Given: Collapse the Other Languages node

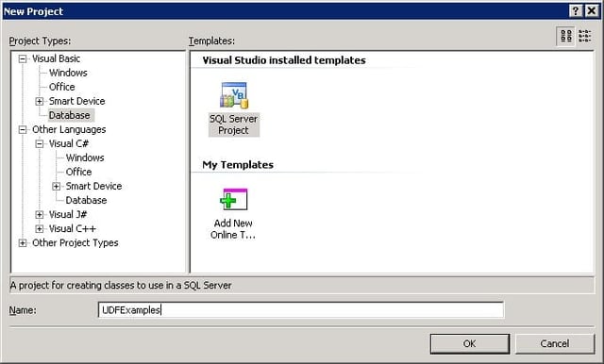Looking at the screenshot, I should [x=23, y=130].
